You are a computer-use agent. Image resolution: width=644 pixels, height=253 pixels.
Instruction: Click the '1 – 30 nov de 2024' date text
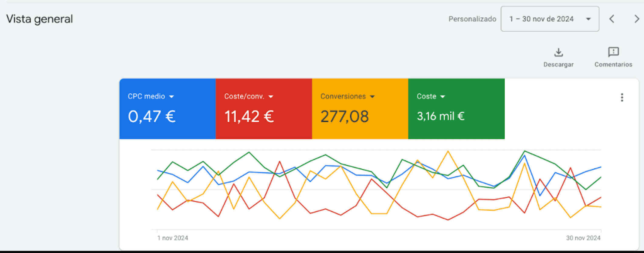[x=541, y=19]
